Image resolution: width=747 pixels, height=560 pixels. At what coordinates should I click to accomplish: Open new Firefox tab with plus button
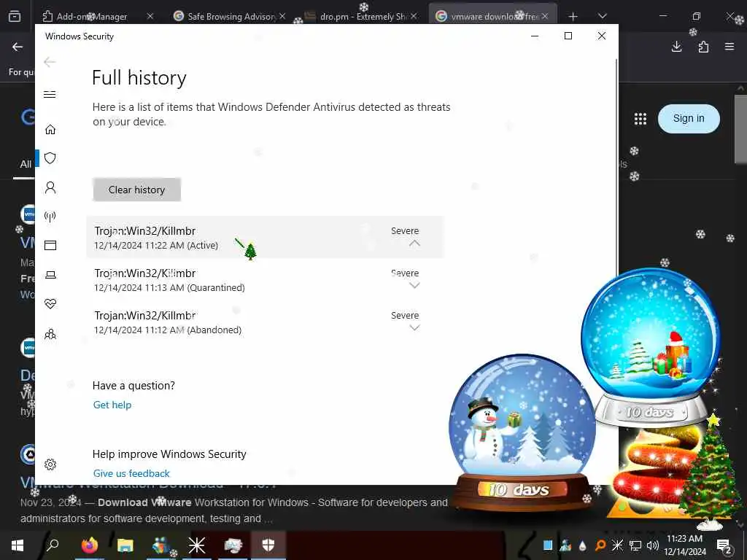click(x=573, y=17)
